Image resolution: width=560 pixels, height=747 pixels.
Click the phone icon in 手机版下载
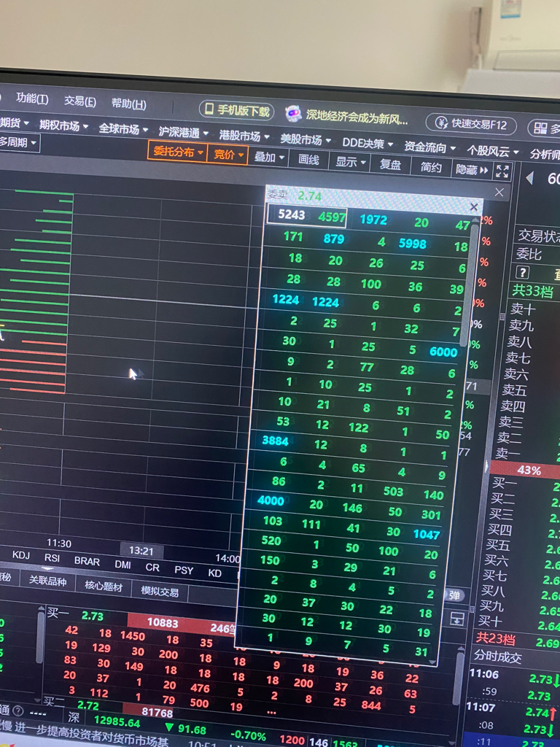point(209,109)
